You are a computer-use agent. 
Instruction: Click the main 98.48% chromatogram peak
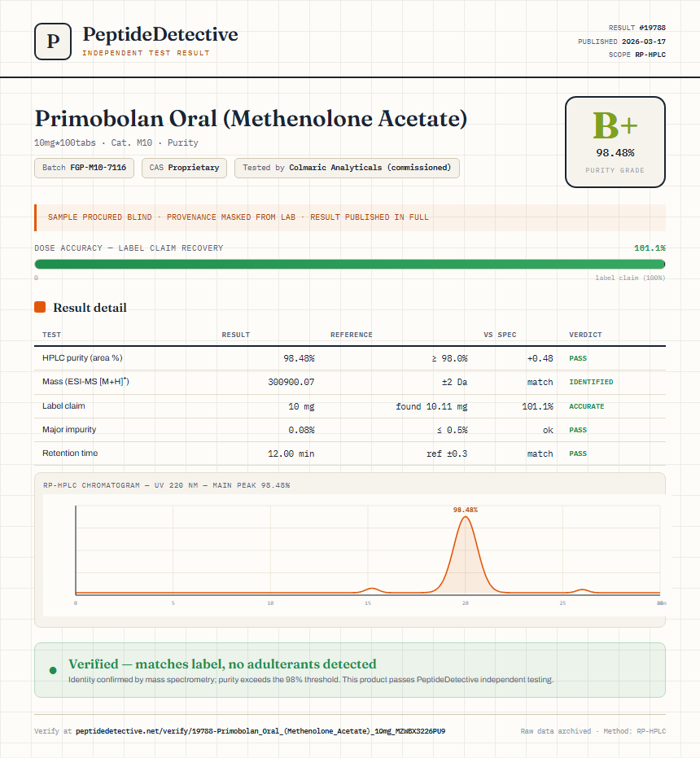(x=465, y=554)
